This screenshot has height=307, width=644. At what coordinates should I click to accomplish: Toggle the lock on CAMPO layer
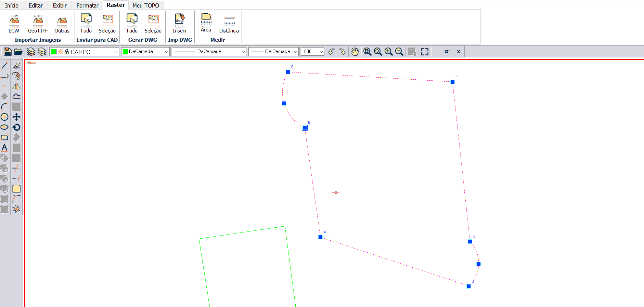67,52
